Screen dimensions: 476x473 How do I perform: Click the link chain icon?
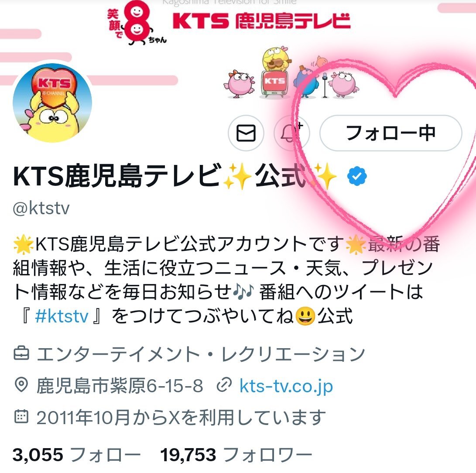pos(224,385)
